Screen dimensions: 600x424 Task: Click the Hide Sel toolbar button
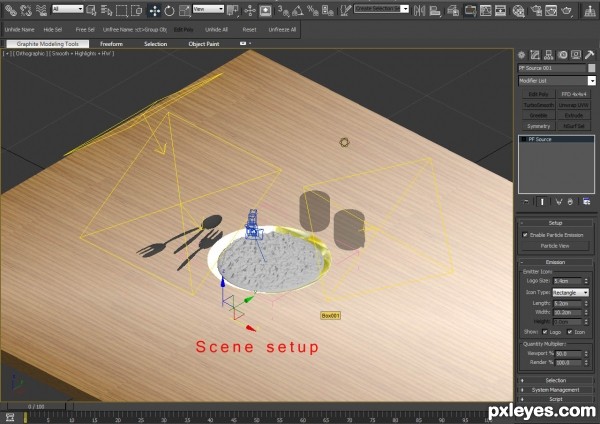(52, 29)
